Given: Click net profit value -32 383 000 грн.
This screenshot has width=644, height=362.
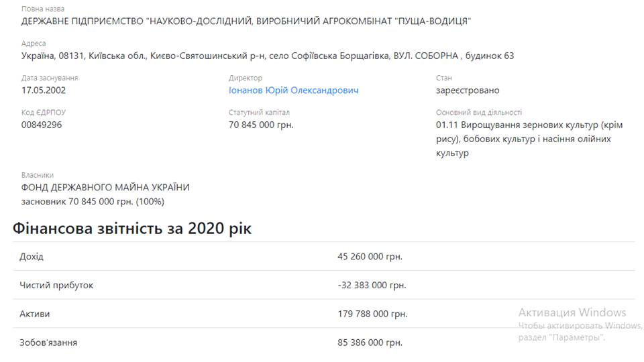Looking at the screenshot, I should click(x=372, y=286).
